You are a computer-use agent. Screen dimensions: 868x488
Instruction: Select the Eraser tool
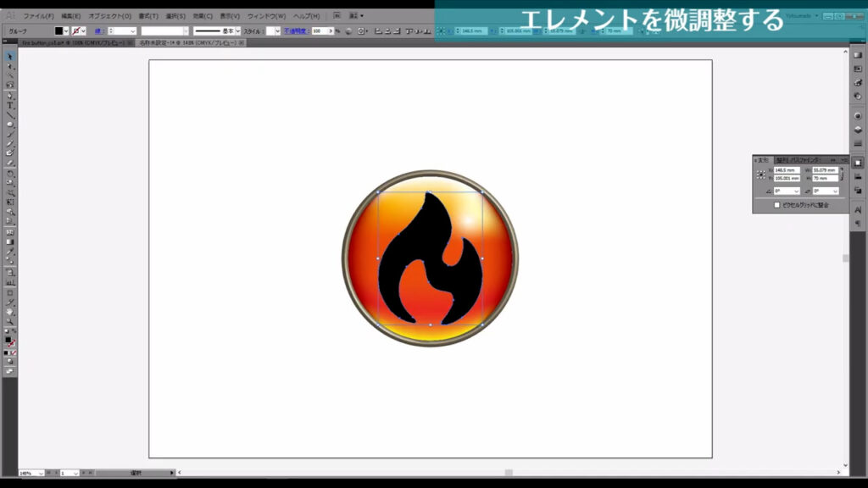(x=10, y=163)
